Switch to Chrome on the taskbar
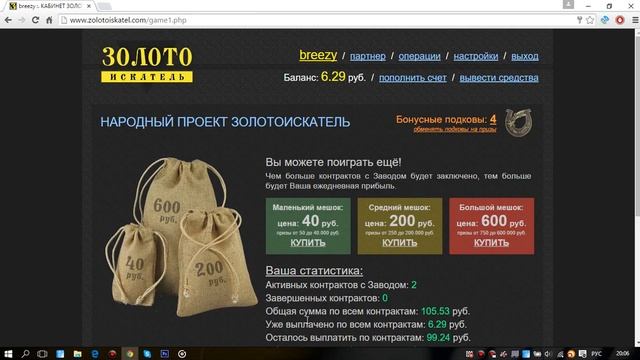The width and height of the screenshot is (640, 360). [x=130, y=354]
